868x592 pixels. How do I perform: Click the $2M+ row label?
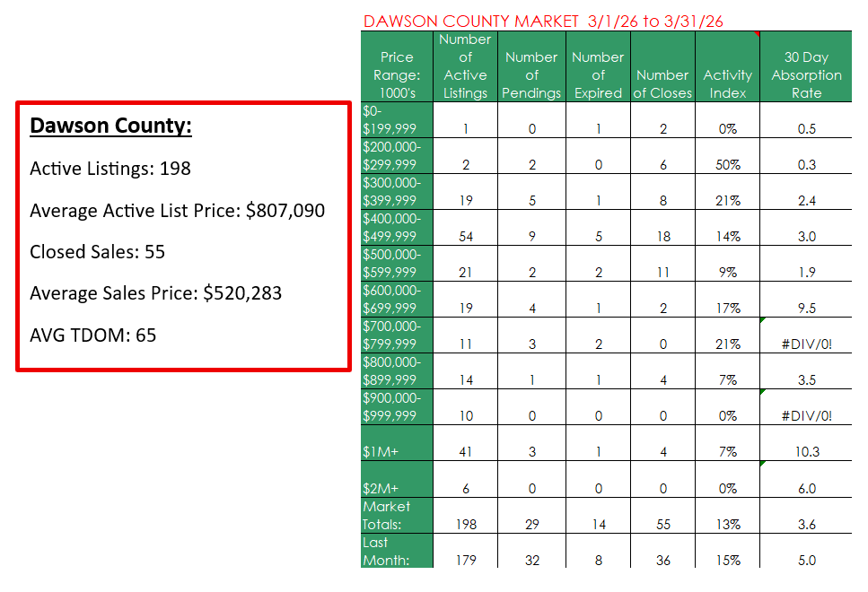pos(375,488)
